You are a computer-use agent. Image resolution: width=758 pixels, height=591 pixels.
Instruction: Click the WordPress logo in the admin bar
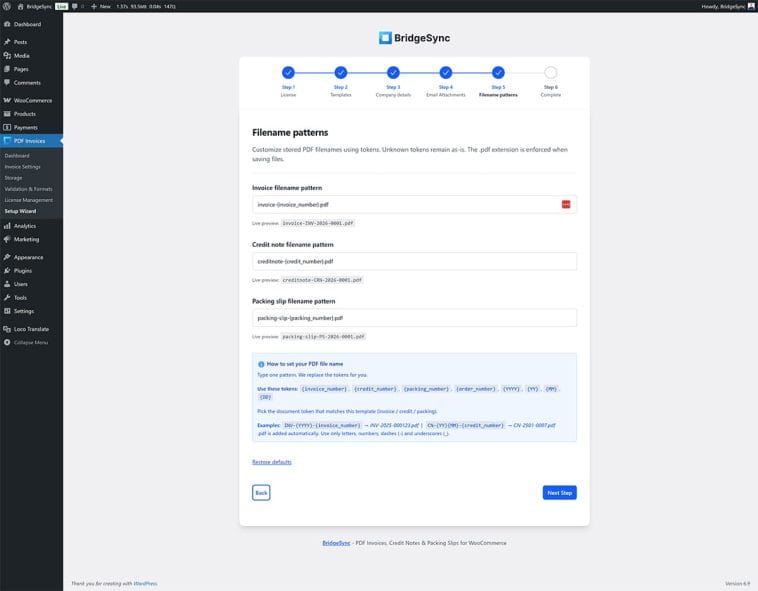point(7,6)
